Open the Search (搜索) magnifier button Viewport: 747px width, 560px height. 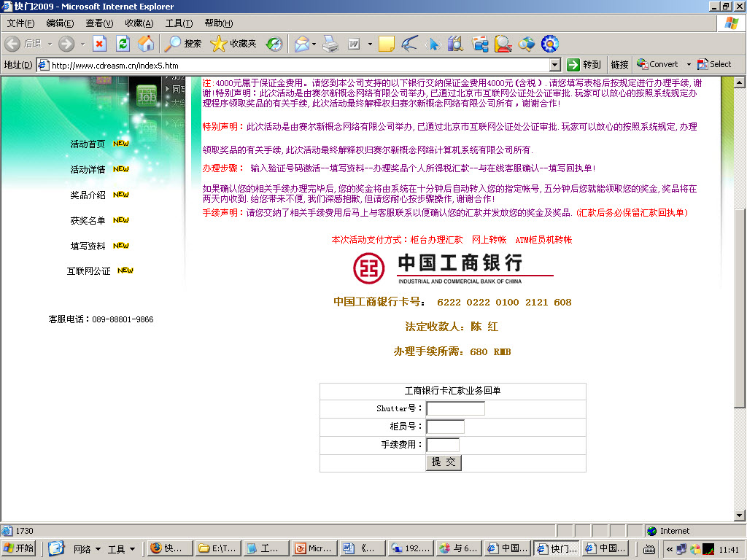click(x=183, y=44)
